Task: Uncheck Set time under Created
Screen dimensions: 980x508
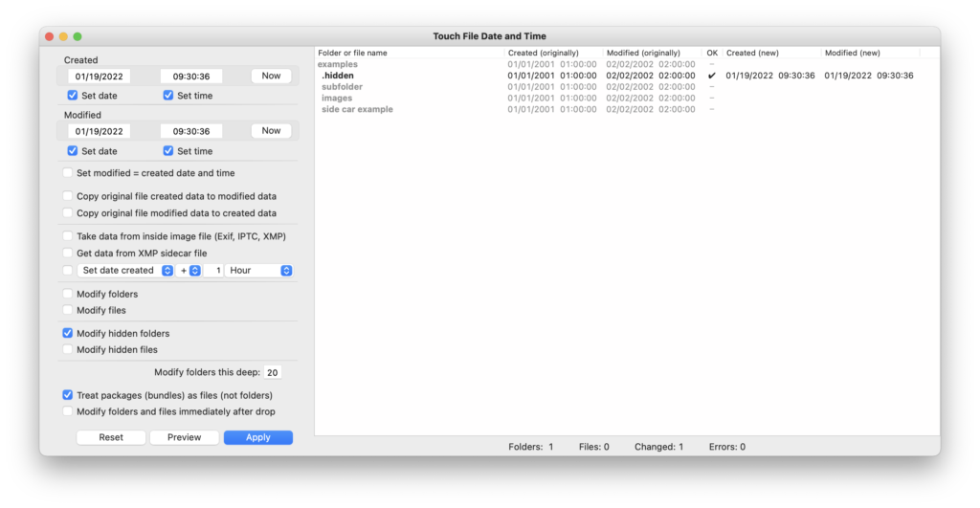Action: [x=168, y=96]
